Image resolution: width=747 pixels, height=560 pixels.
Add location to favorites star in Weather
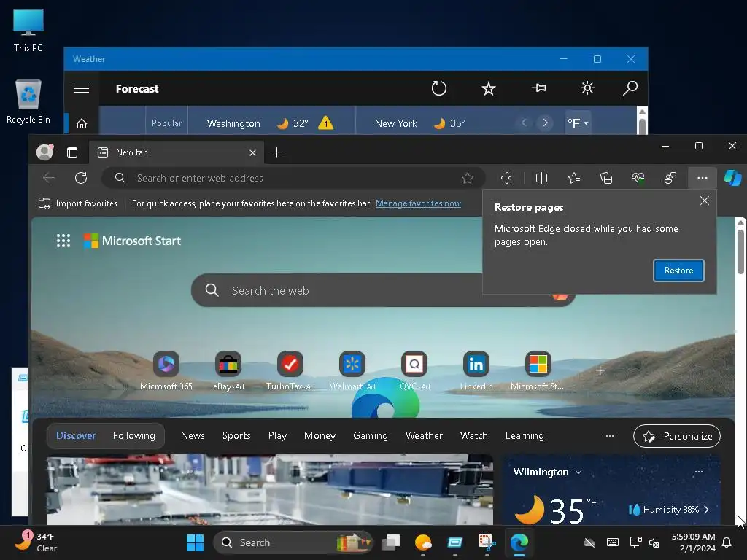[x=488, y=88]
